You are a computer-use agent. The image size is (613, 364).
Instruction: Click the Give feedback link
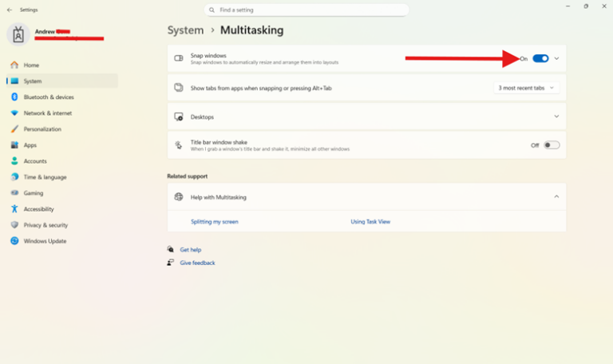(x=197, y=263)
